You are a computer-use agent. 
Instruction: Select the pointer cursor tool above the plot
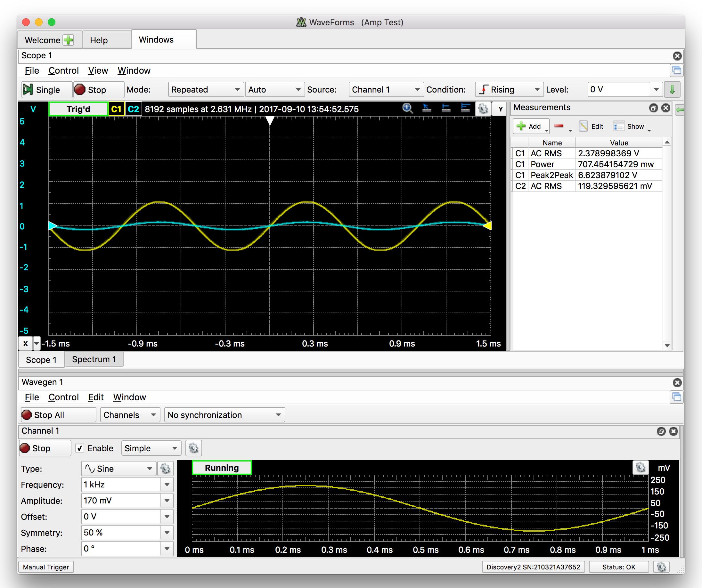point(427,109)
